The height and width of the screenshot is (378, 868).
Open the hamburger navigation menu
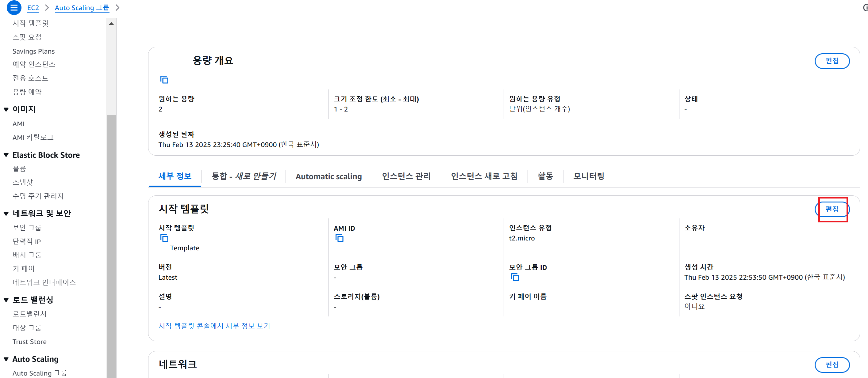click(x=14, y=7)
